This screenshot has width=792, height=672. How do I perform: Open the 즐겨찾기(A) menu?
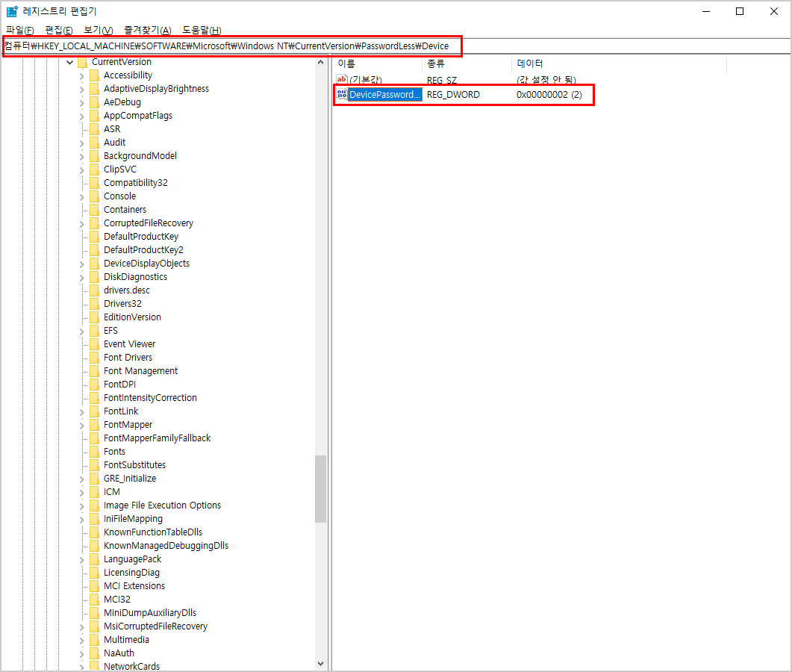pos(148,31)
